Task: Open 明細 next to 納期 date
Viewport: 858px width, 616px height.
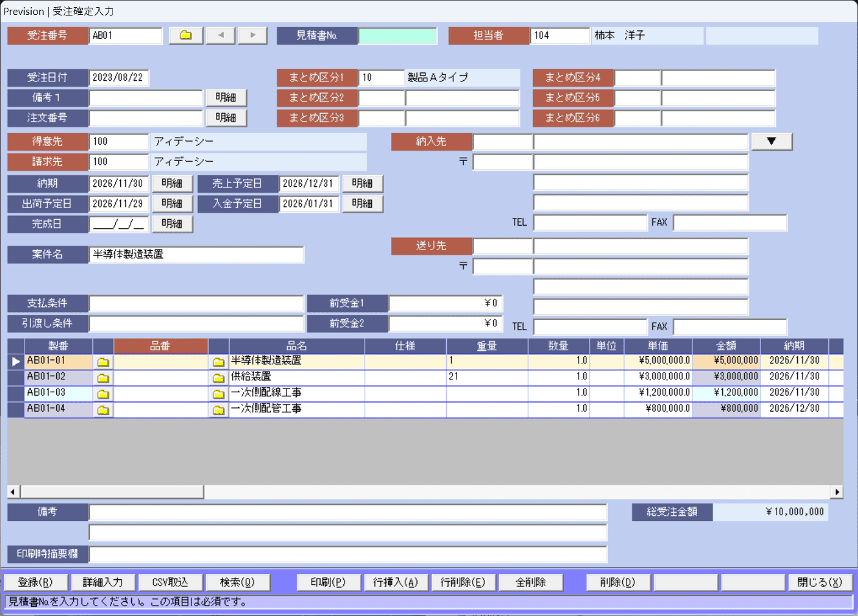Action: point(172,184)
